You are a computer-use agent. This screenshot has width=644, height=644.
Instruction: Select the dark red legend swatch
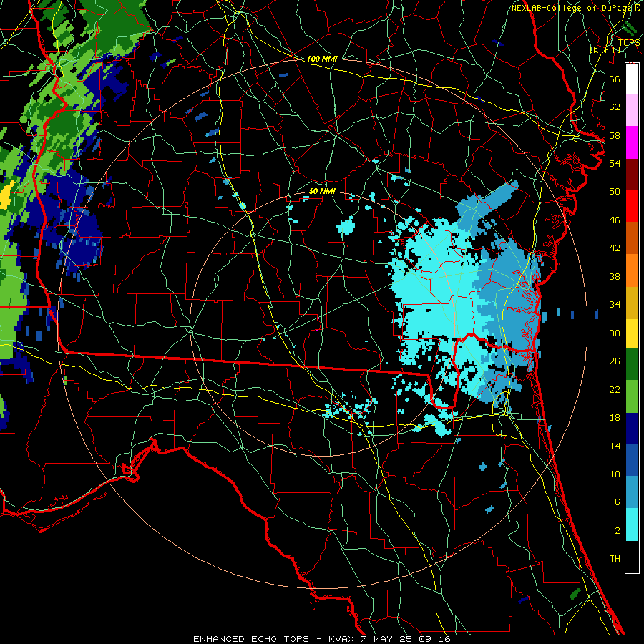pyautogui.click(x=632, y=174)
